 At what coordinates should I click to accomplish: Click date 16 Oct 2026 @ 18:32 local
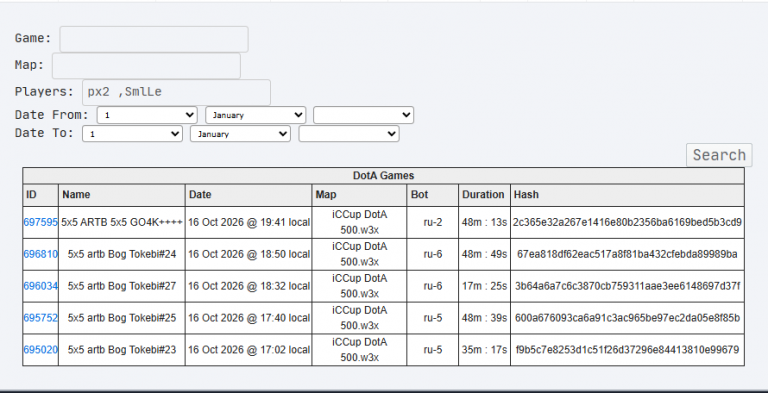click(249, 286)
